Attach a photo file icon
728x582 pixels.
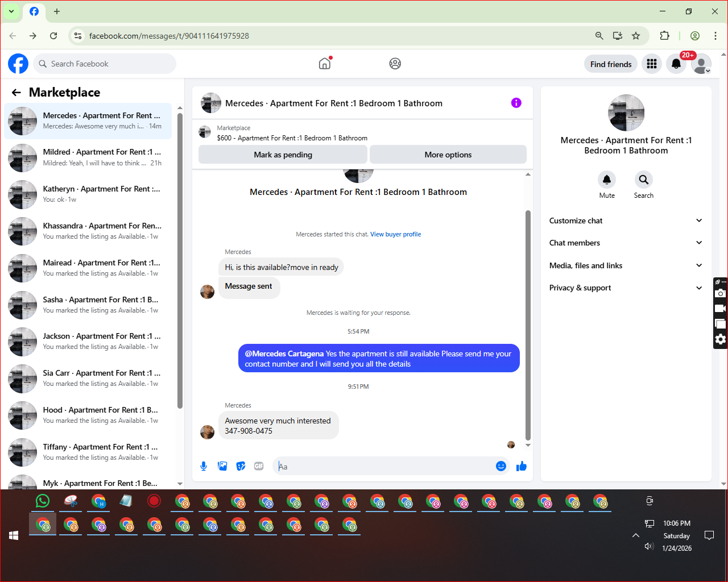pos(222,466)
